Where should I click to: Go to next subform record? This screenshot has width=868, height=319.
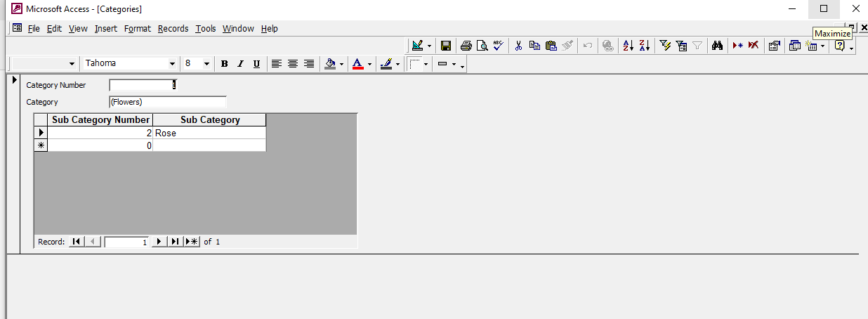click(x=159, y=242)
